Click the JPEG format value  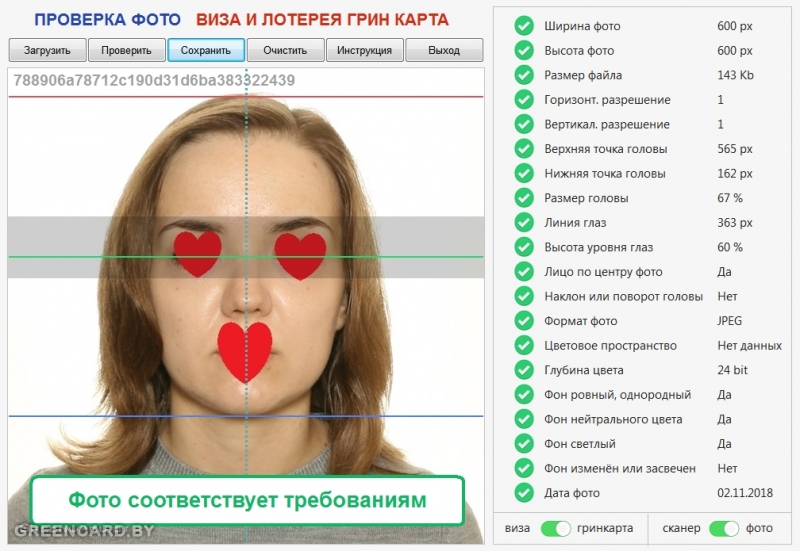[x=730, y=321]
